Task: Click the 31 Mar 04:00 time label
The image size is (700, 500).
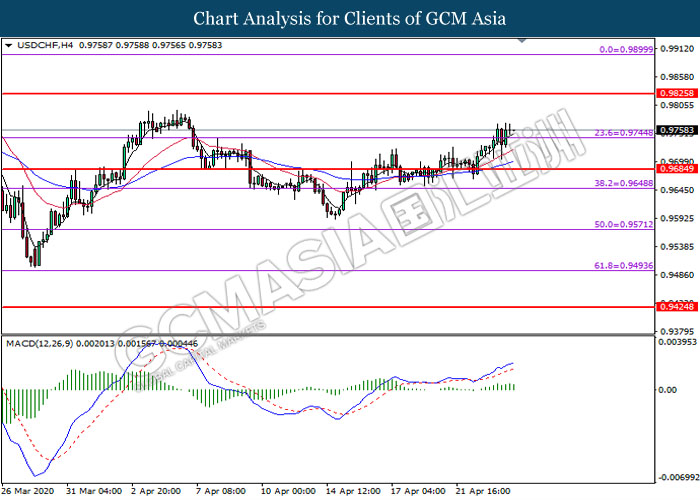Action: (x=94, y=491)
